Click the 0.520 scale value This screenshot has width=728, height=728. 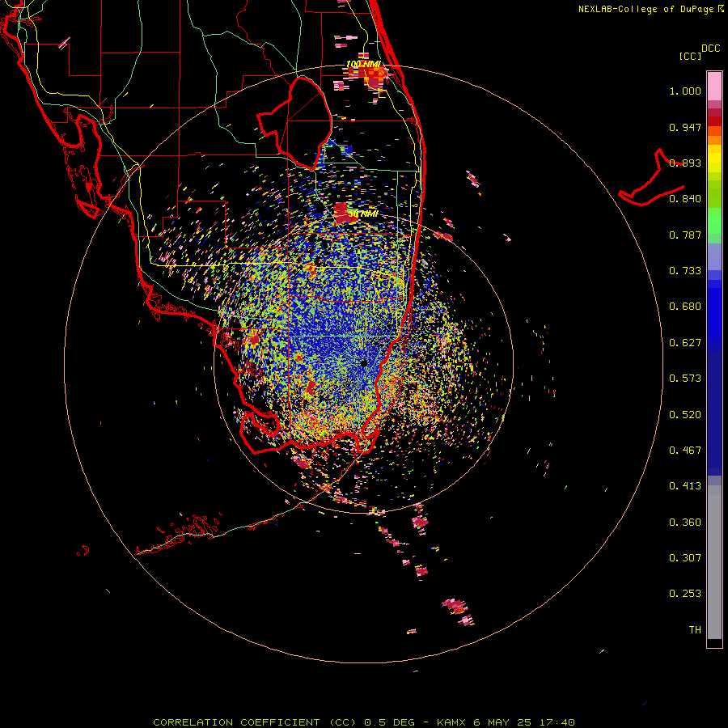coord(685,415)
